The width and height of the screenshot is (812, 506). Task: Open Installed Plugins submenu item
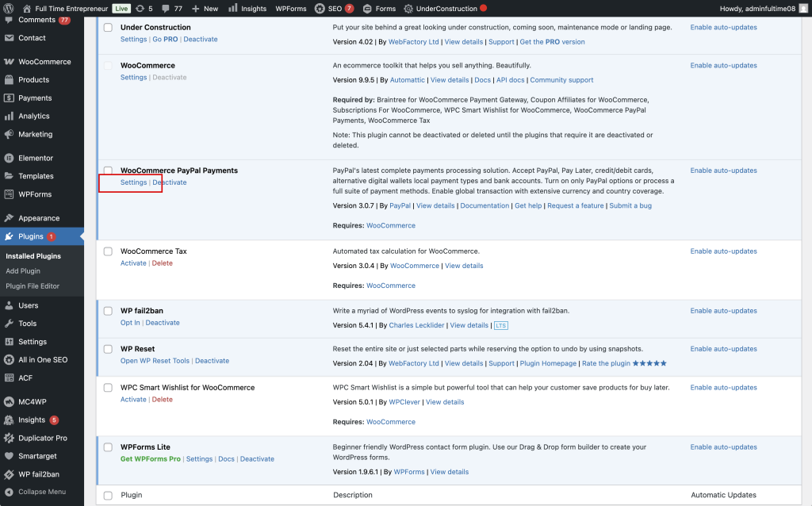point(33,256)
